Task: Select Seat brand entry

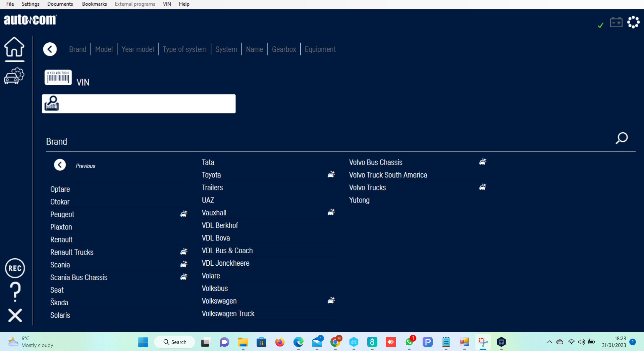Action: click(57, 290)
